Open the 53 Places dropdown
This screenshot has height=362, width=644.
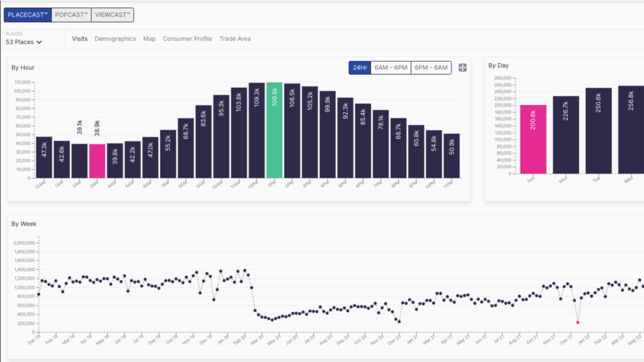24,42
